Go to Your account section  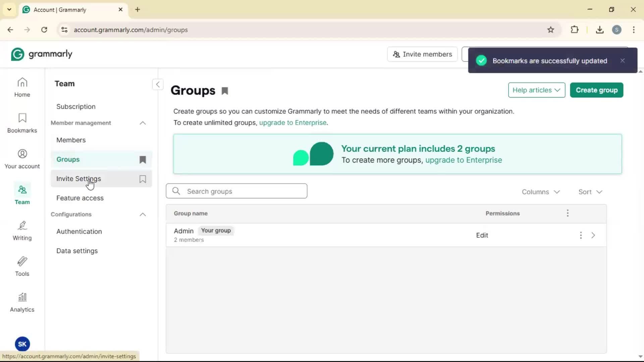point(22,159)
